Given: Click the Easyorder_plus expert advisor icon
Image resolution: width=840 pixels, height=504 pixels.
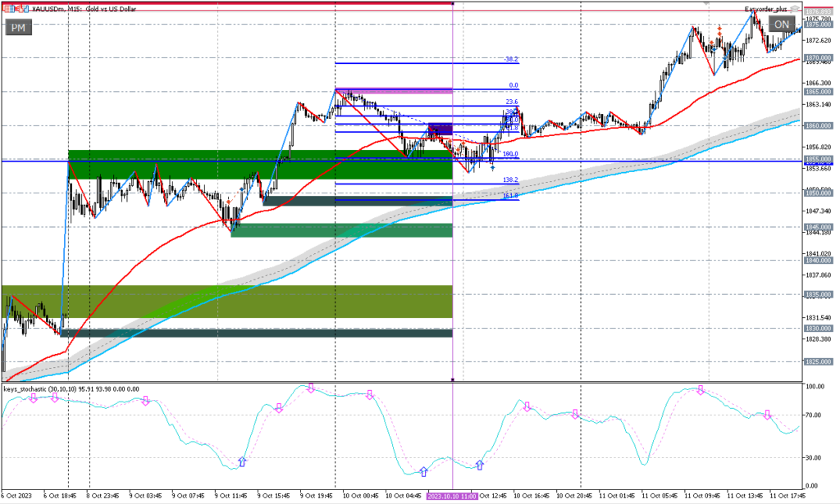Looking at the screenshot, I should (x=794, y=8).
